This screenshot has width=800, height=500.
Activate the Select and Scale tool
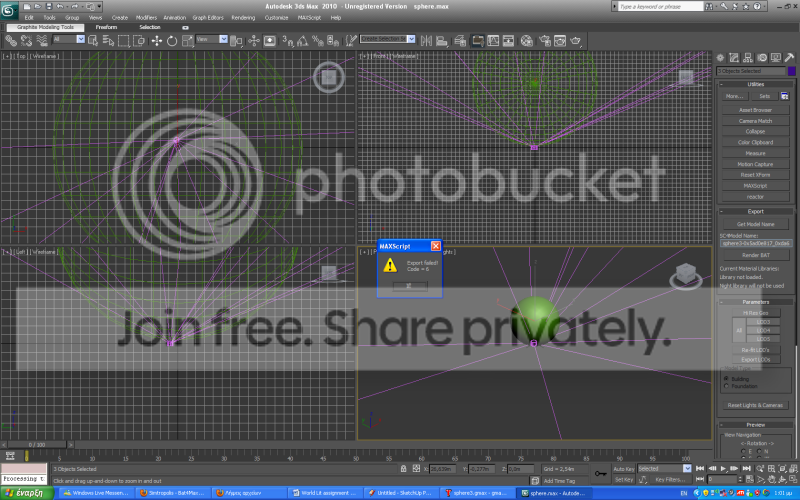click(x=187, y=40)
